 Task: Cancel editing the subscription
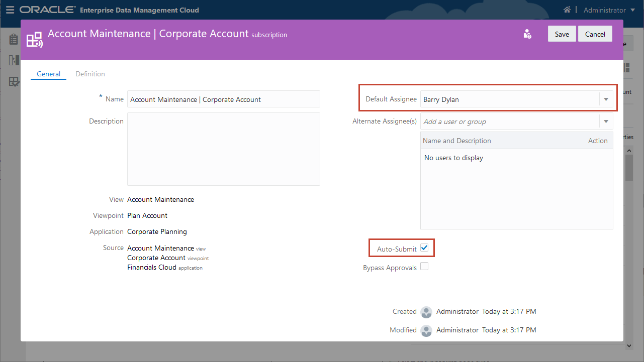(595, 34)
